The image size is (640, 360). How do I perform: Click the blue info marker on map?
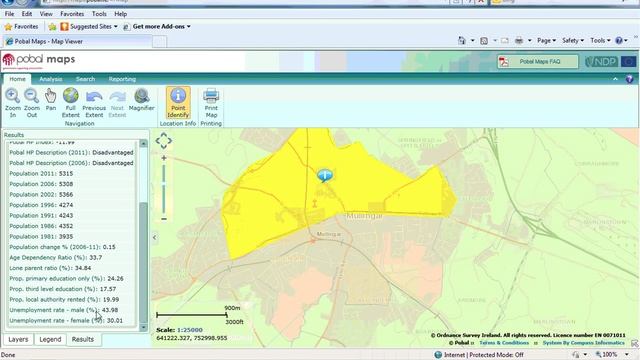point(325,176)
